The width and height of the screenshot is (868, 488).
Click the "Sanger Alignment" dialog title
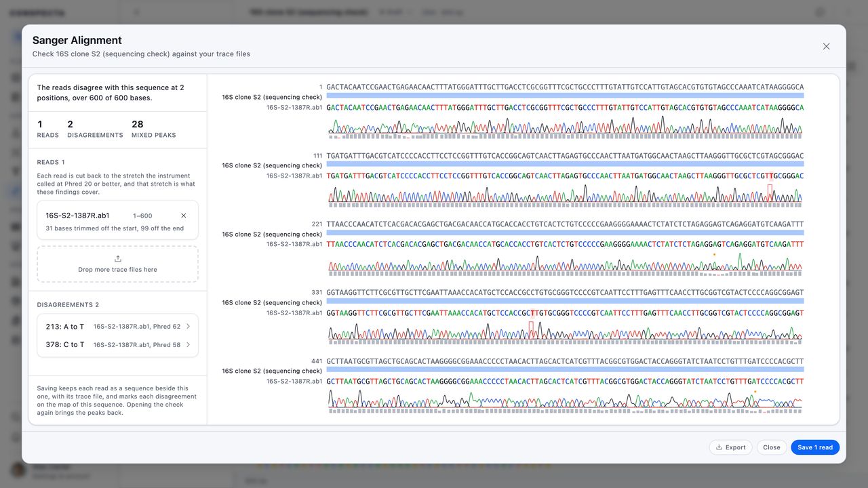[x=77, y=41]
